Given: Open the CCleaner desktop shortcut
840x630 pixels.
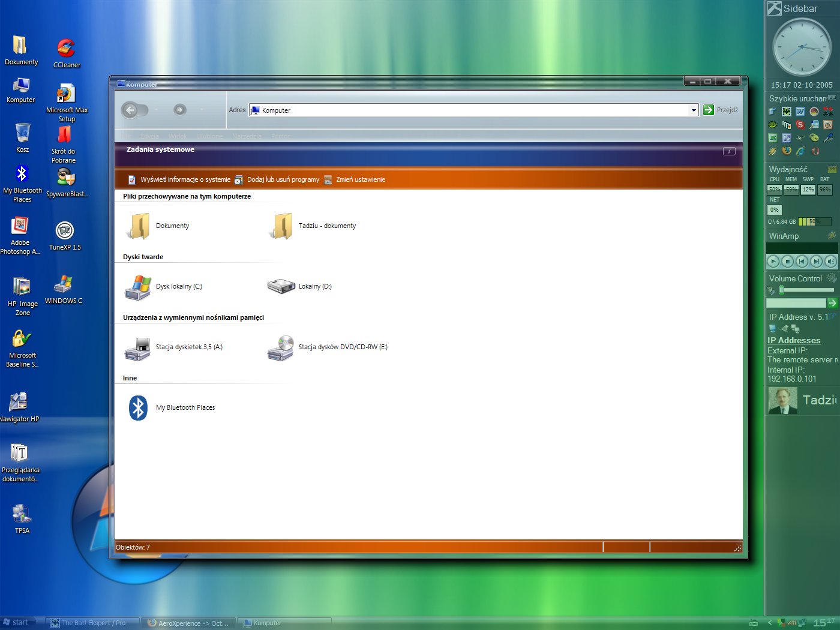Looking at the screenshot, I should [66, 49].
